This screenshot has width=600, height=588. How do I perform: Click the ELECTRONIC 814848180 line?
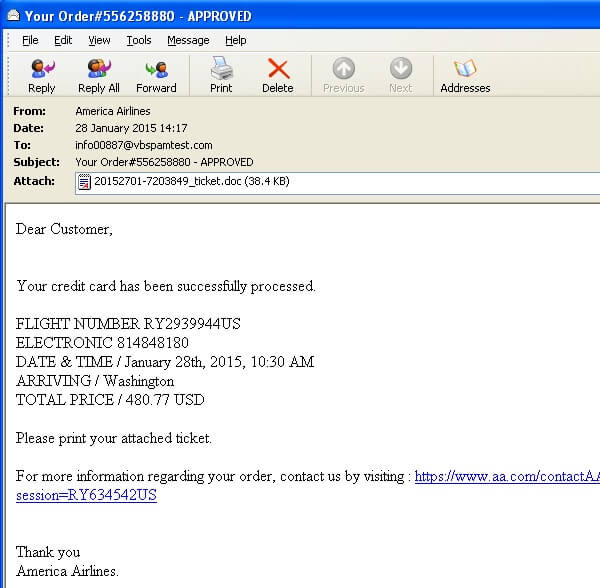pos(102,343)
